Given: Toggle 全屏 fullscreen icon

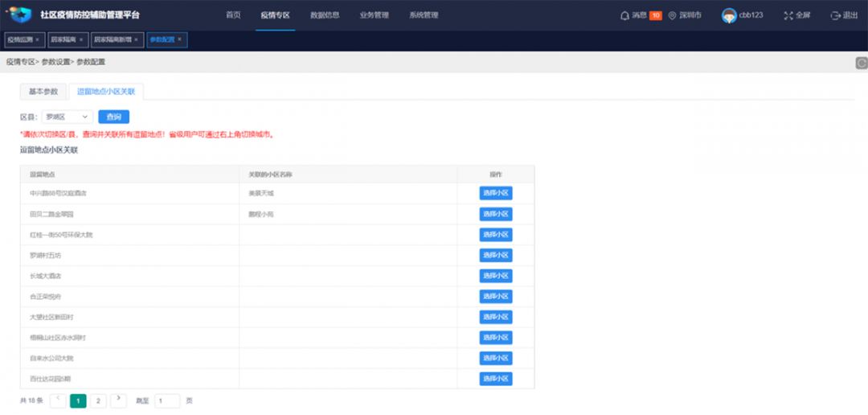Looking at the screenshot, I should (x=788, y=15).
